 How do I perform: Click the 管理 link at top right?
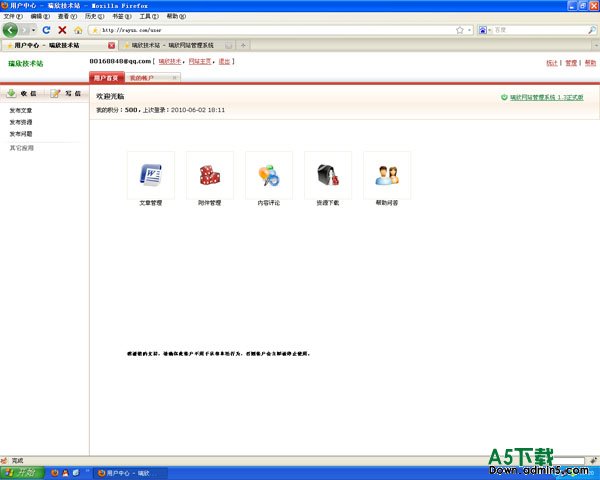click(571, 63)
